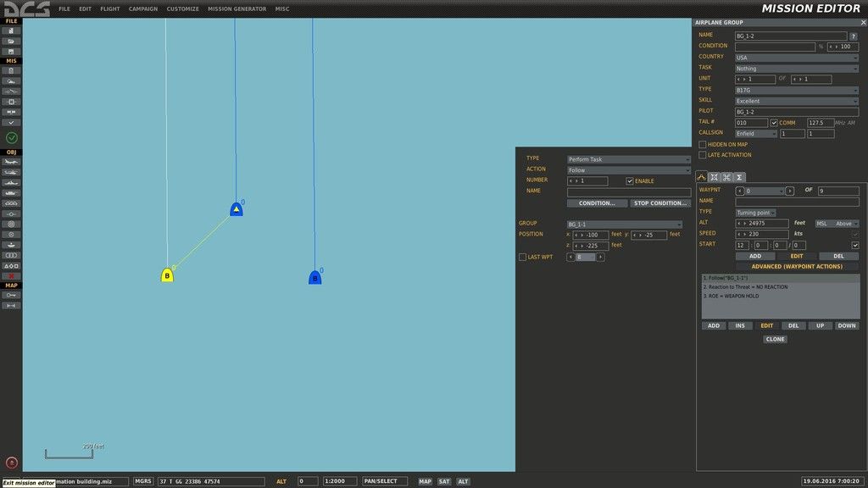Viewport: 868px width, 488px height.
Task: Enable the Late Activation checkbox
Action: click(702, 155)
